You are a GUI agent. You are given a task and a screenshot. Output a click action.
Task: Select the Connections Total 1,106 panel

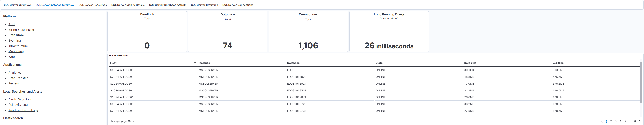click(308, 31)
